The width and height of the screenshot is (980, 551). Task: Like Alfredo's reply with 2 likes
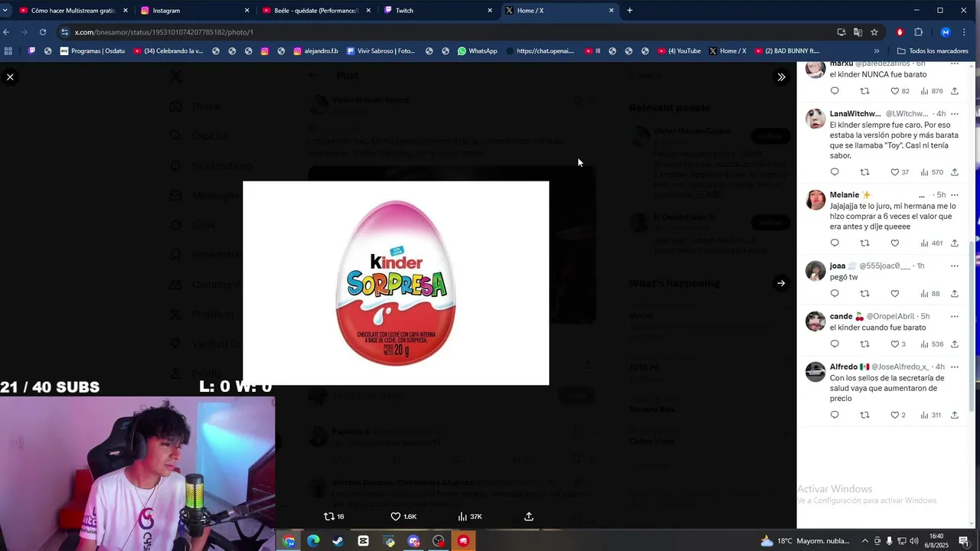897,416
